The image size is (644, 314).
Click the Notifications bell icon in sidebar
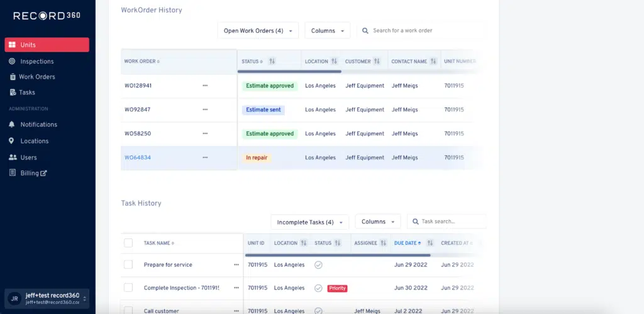pyautogui.click(x=12, y=125)
